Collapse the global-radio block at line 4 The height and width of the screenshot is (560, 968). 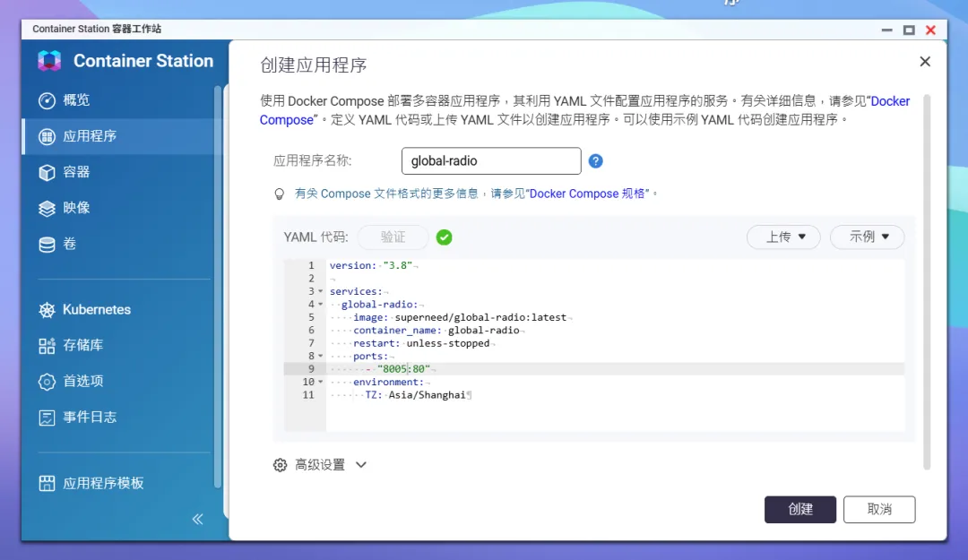tap(320, 304)
